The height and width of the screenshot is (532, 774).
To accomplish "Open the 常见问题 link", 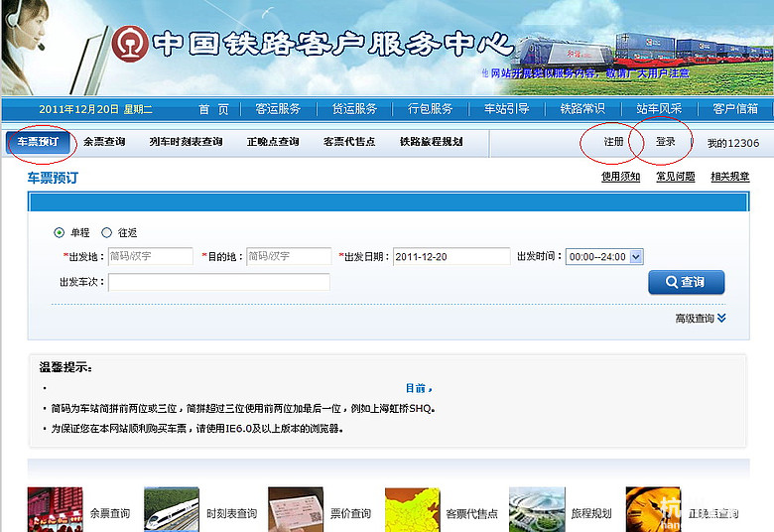I will 676,177.
